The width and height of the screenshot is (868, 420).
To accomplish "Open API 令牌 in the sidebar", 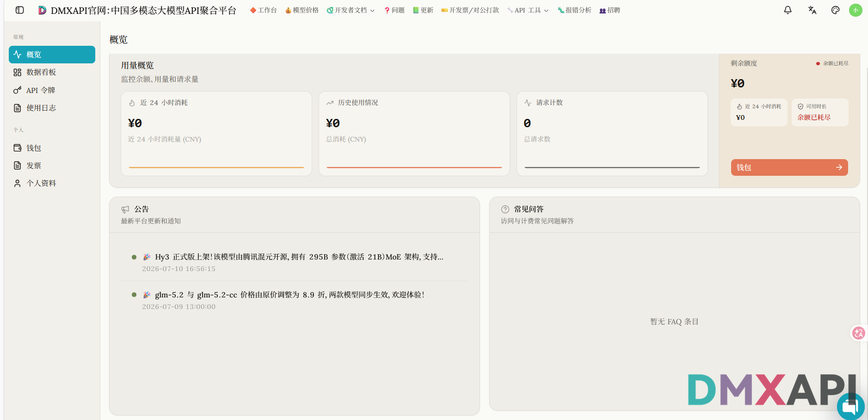I will (x=52, y=90).
